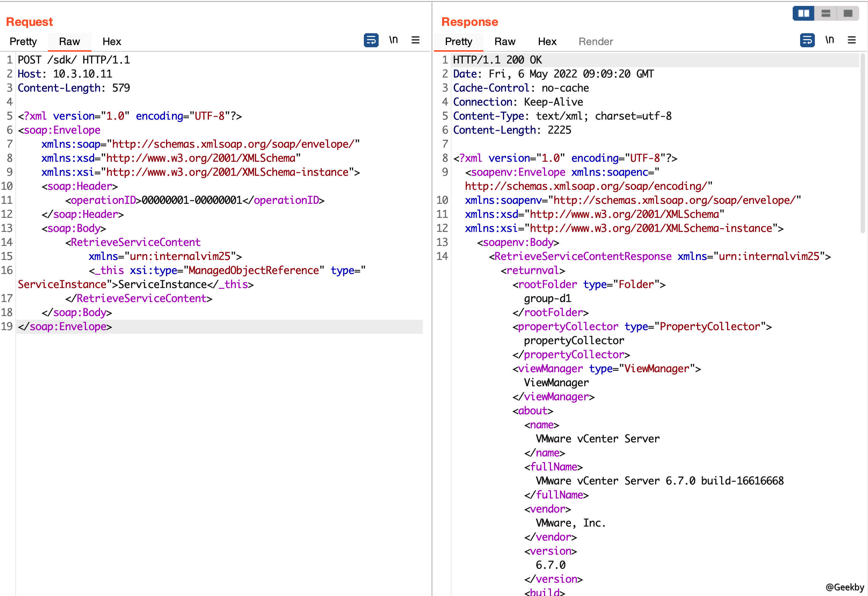Open the Hex tab in Response panel

(x=547, y=41)
